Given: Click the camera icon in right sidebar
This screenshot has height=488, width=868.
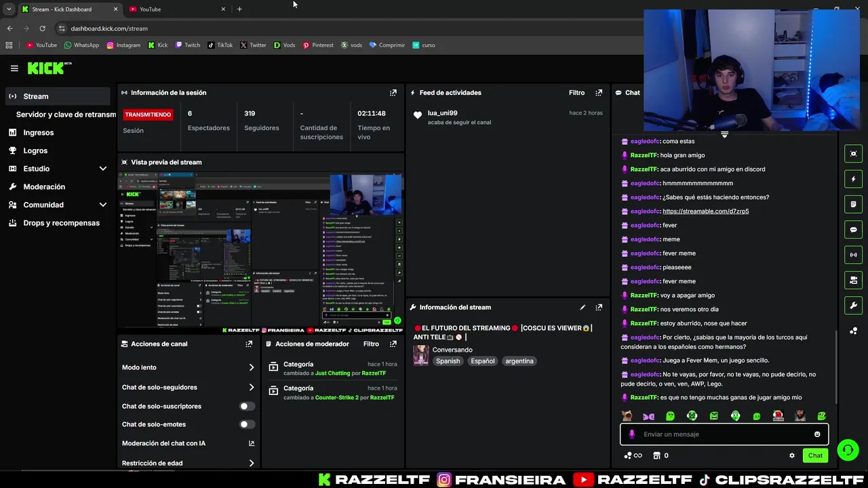Looking at the screenshot, I should pyautogui.click(x=853, y=280).
